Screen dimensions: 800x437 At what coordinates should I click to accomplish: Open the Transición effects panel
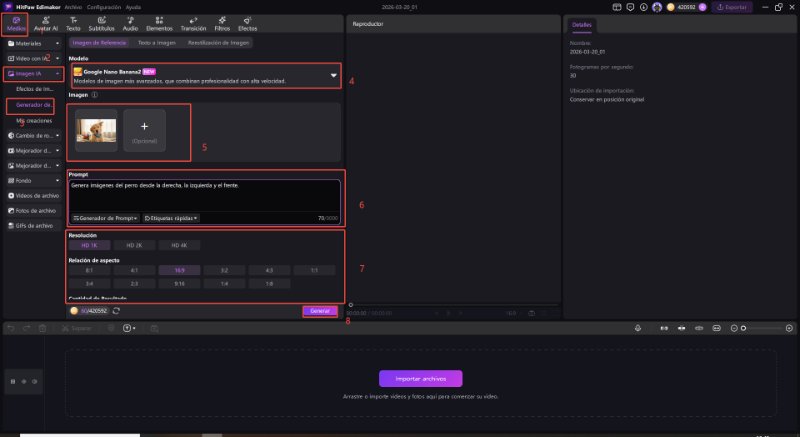click(192, 24)
